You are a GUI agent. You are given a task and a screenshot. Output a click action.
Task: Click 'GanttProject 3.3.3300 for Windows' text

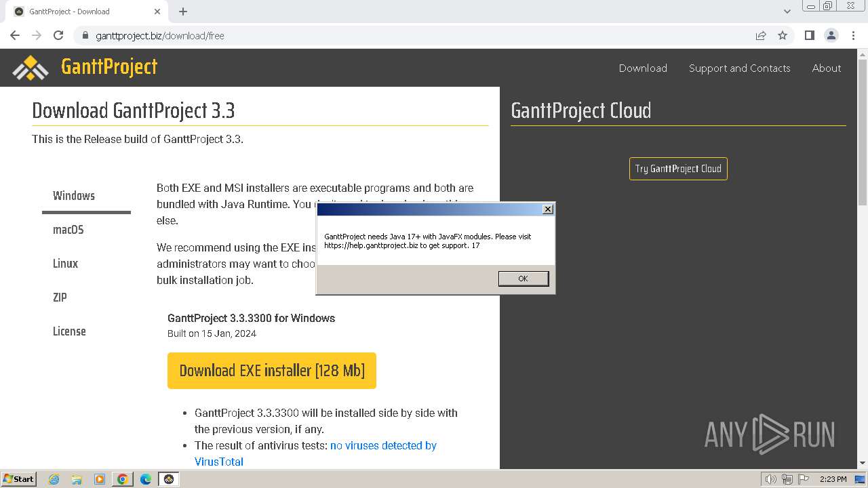[251, 318]
